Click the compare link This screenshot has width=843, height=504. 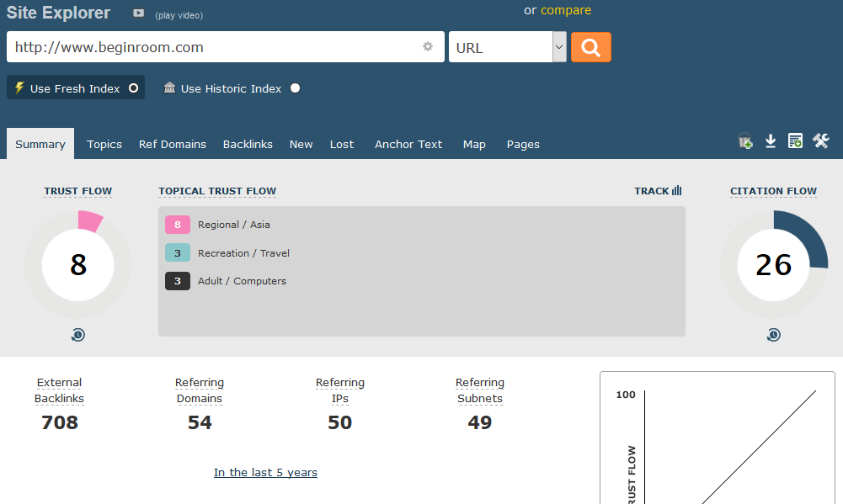point(566,10)
